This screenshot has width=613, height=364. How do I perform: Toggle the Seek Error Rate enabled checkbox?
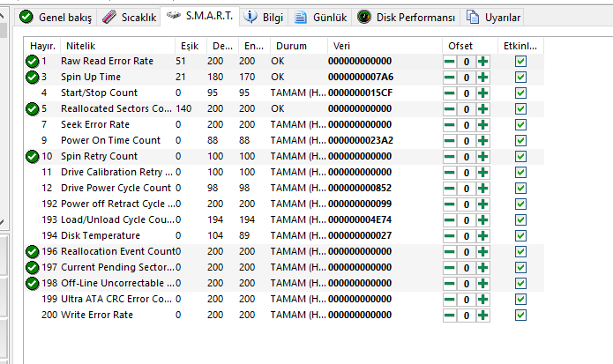coord(520,125)
